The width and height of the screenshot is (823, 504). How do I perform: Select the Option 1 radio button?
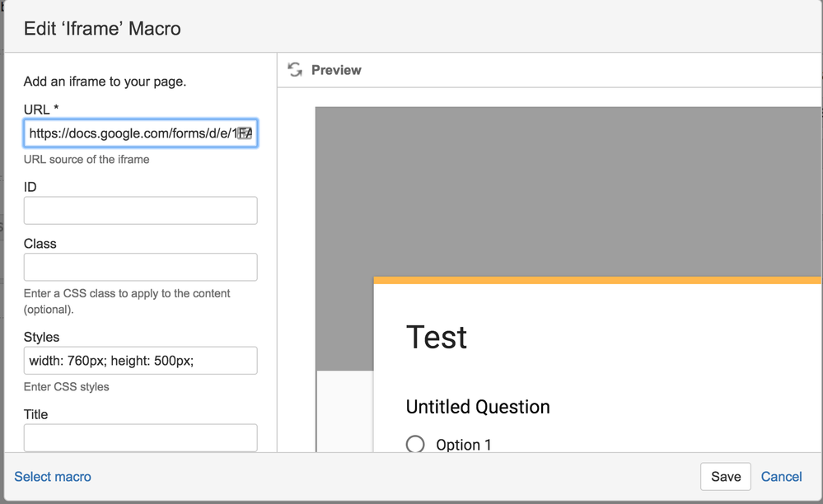pyautogui.click(x=415, y=445)
